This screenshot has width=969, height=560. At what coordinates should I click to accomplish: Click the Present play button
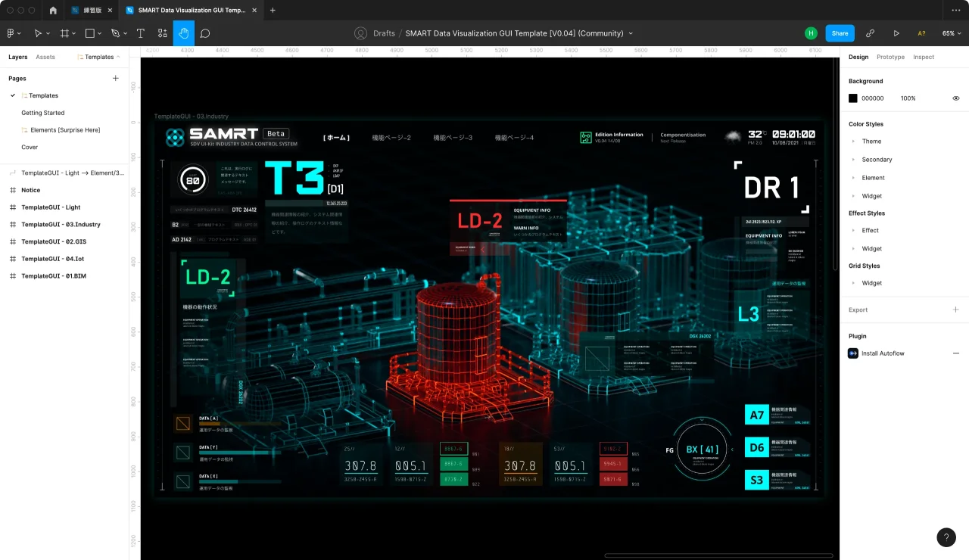coord(896,33)
